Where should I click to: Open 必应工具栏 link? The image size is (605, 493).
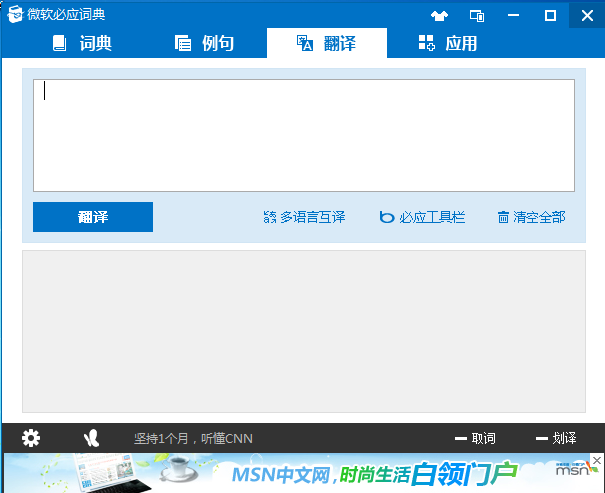click(x=422, y=217)
